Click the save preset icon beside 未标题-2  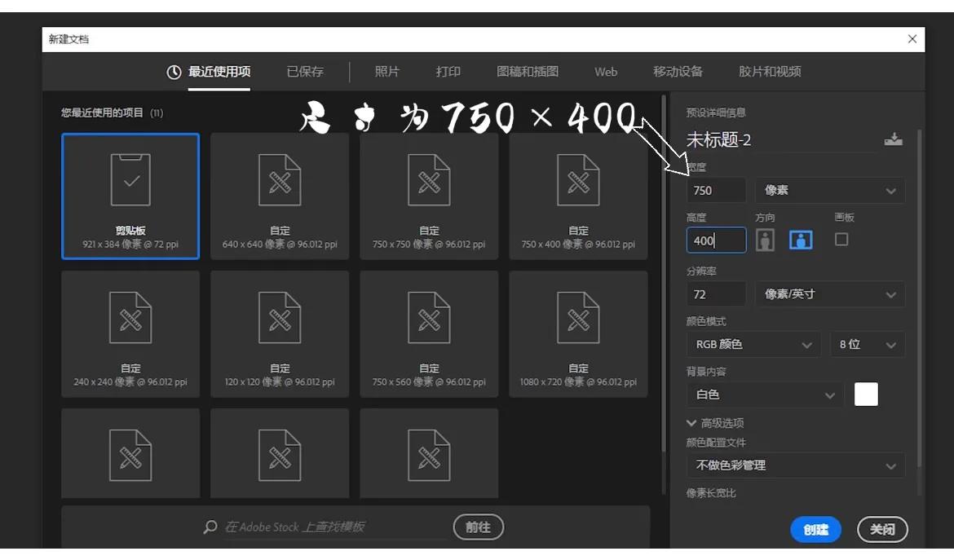tap(893, 139)
